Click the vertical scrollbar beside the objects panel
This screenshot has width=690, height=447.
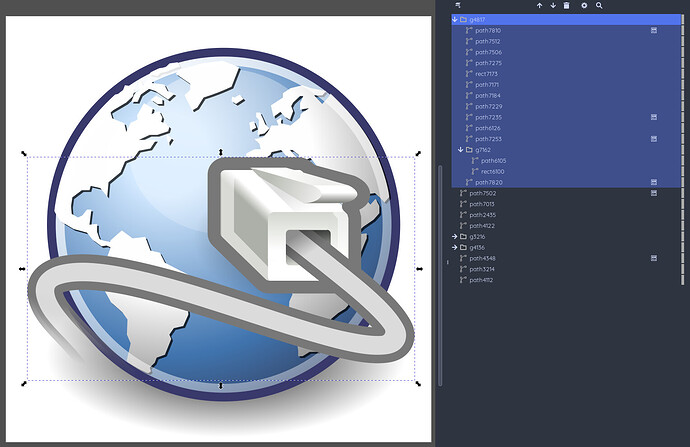click(x=440, y=275)
